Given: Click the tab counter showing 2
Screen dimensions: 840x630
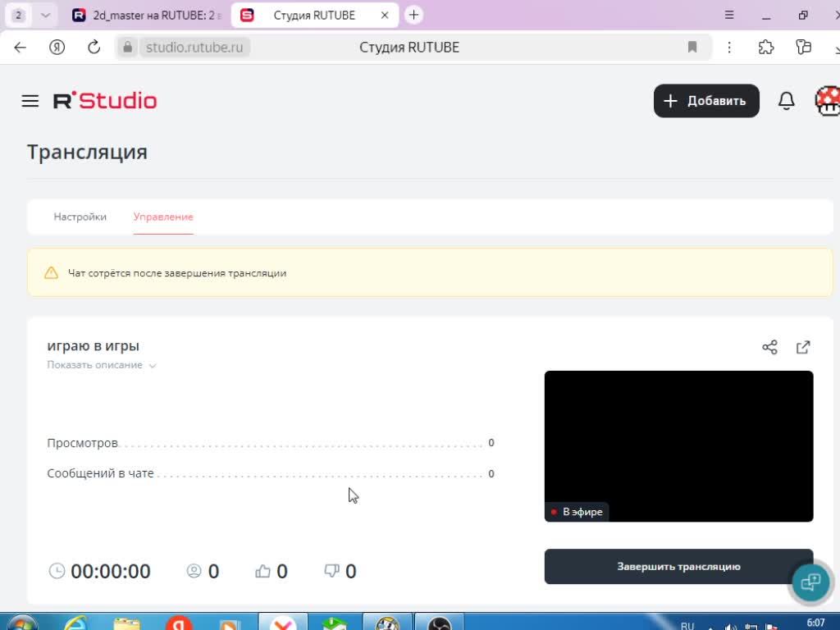Looking at the screenshot, I should point(18,15).
